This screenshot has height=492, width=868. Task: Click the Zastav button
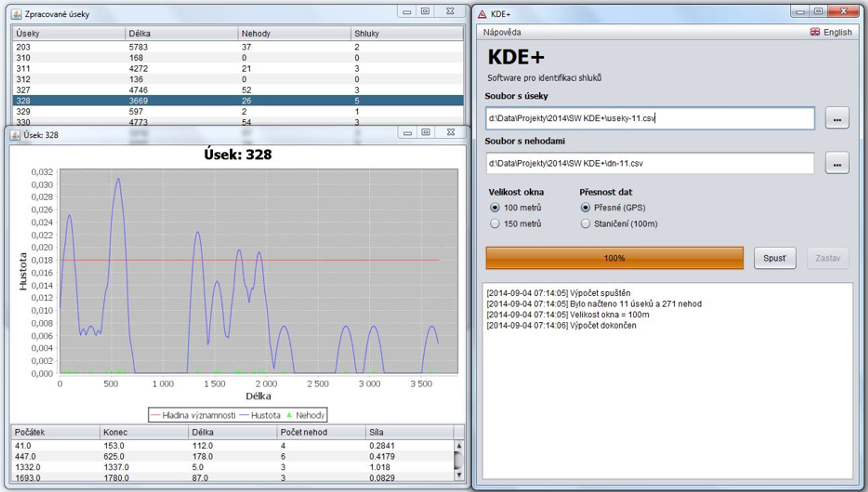pos(828,258)
